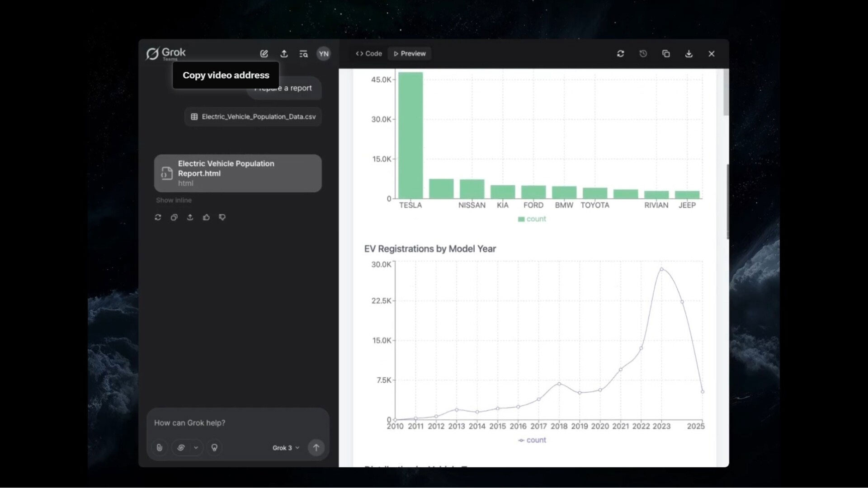Click the new chat compose icon
This screenshot has width=868, height=488.
tap(264, 54)
